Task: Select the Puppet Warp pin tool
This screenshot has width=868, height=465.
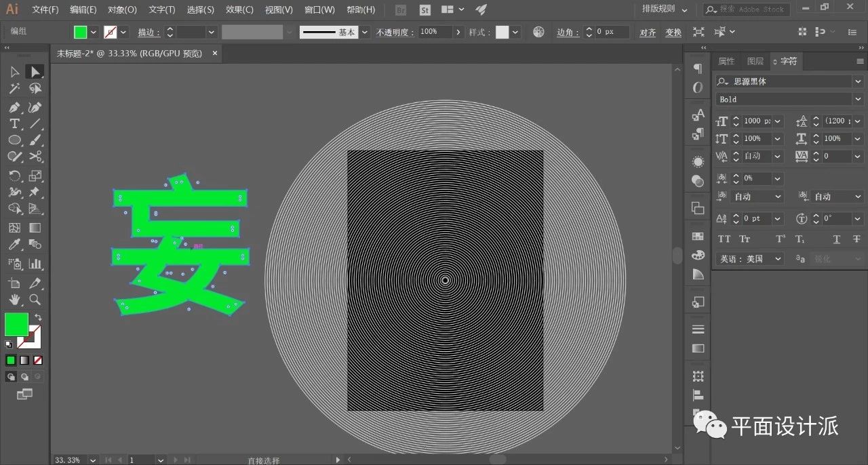Action: click(x=35, y=192)
